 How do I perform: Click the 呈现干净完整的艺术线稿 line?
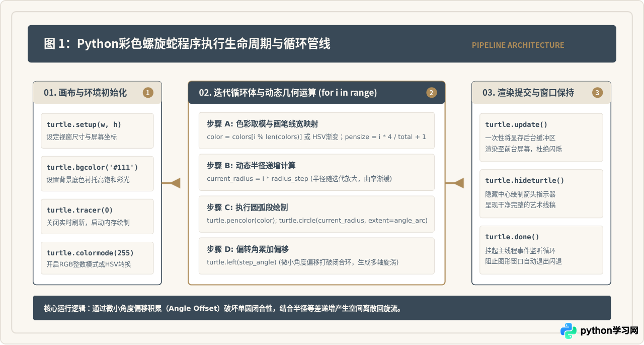(x=520, y=205)
